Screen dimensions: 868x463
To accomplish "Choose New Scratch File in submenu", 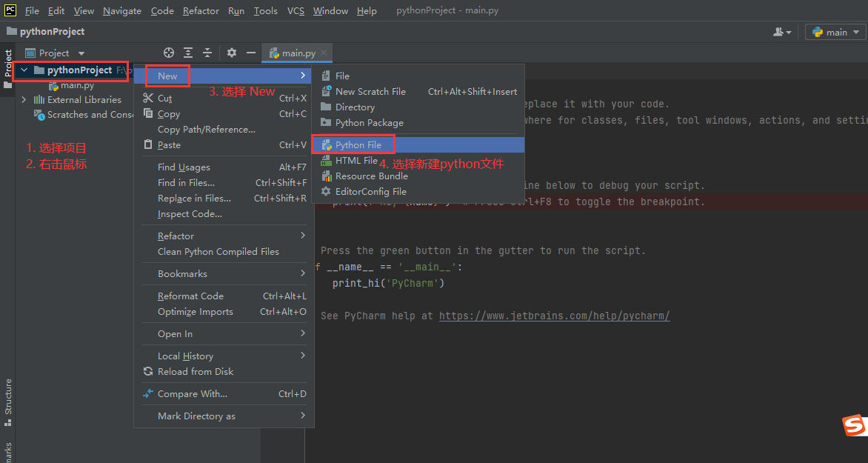I will point(418,91).
